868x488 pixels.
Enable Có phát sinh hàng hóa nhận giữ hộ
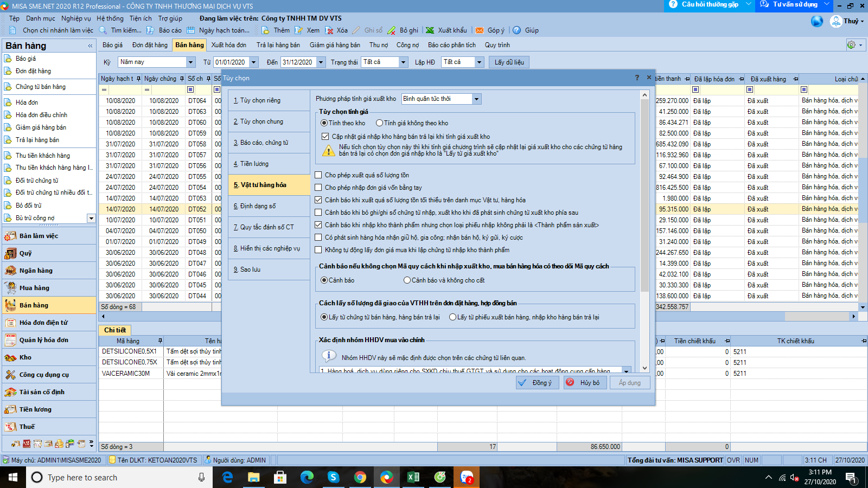point(318,237)
